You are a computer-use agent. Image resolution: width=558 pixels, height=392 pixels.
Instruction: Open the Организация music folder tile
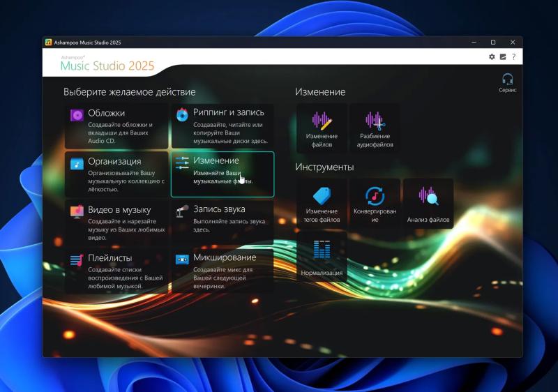tap(116, 174)
